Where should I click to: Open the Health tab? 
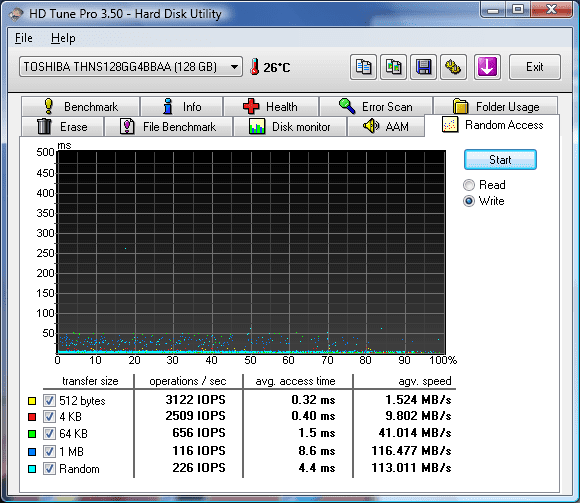coord(271,107)
